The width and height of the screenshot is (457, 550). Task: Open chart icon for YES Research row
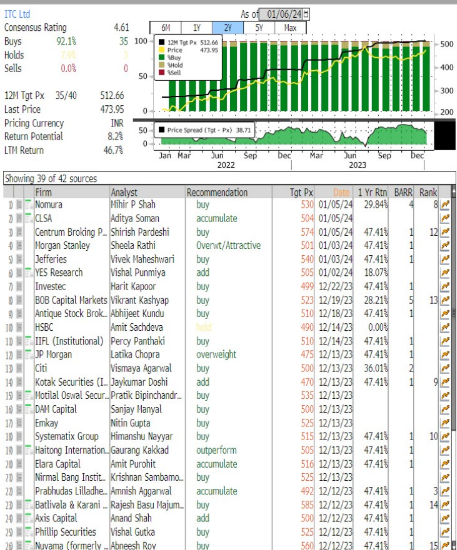point(445,273)
